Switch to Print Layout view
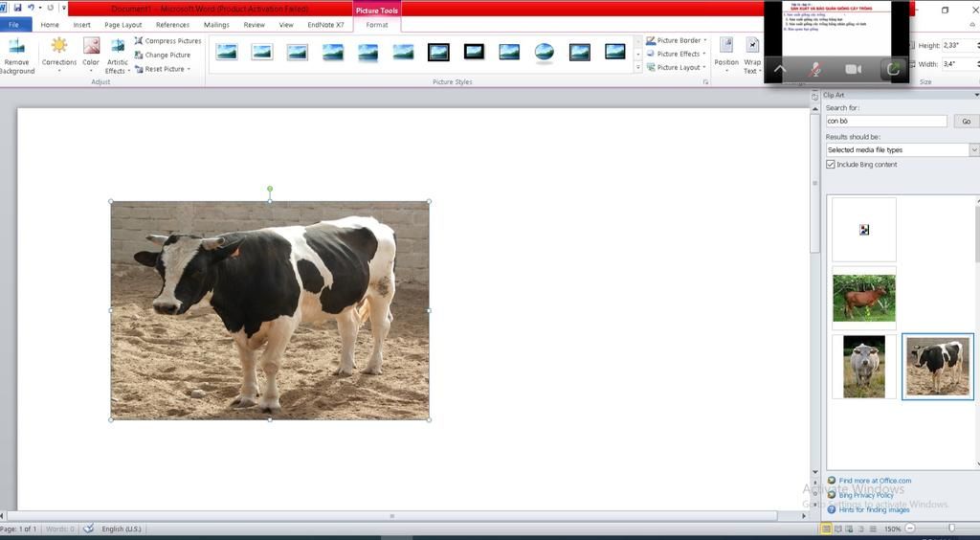The height and width of the screenshot is (540, 980). (x=826, y=529)
